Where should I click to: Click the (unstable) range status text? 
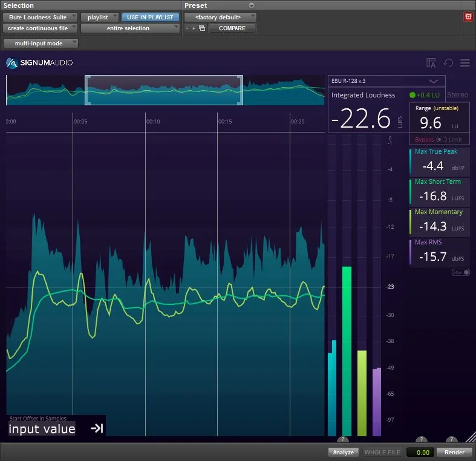click(x=446, y=108)
